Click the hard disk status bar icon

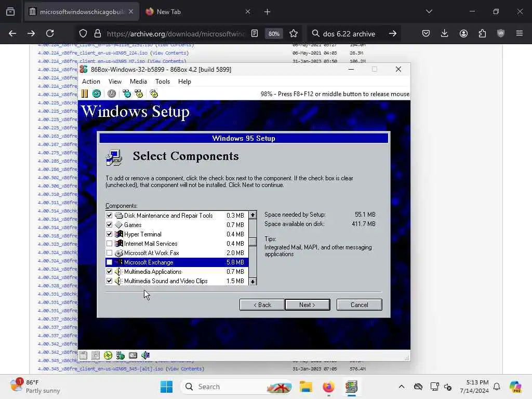coord(133,355)
